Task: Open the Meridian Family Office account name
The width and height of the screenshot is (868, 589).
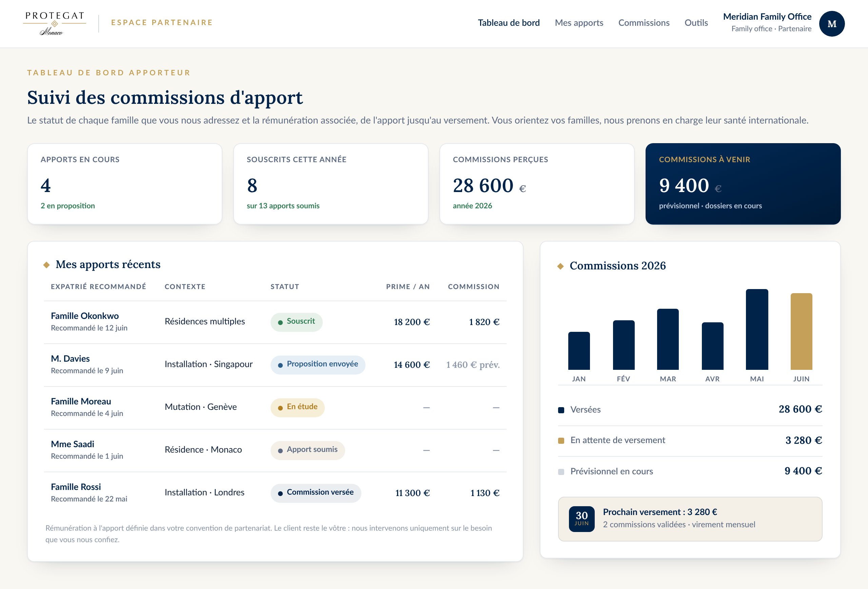Action: (767, 17)
